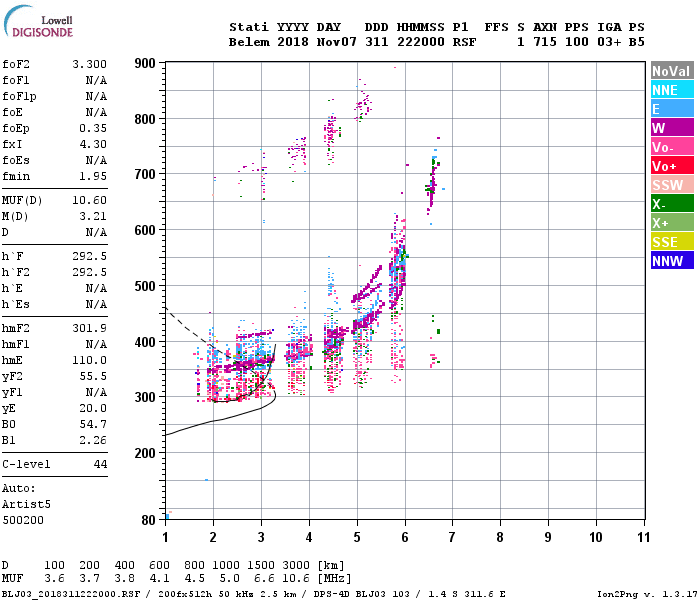Click the h`Es N/A value

[96, 304]
